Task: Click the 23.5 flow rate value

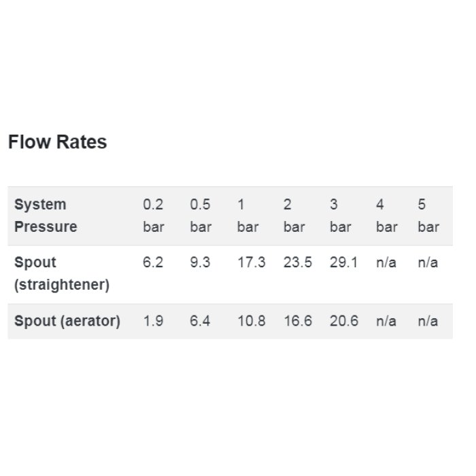Action: tap(298, 262)
